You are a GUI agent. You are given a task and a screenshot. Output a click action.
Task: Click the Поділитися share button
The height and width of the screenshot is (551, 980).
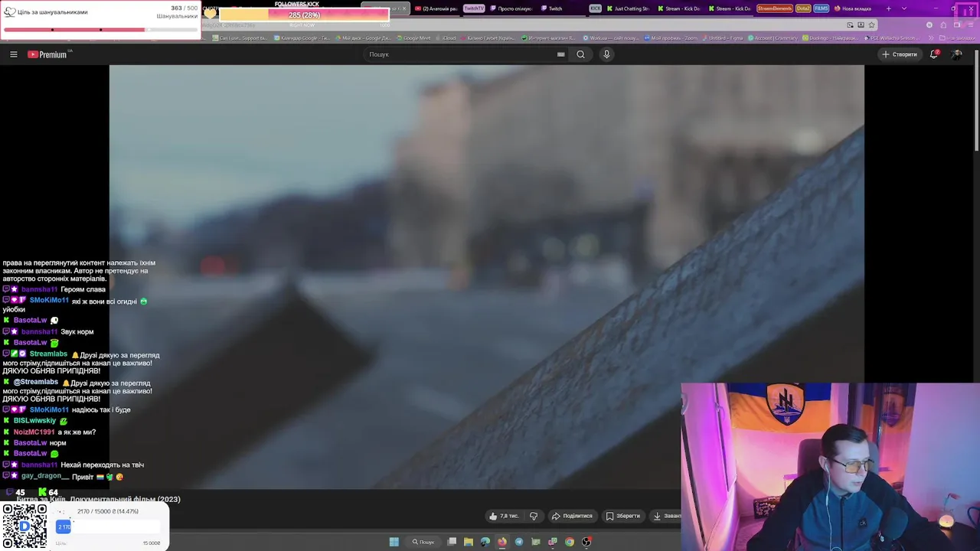(573, 516)
